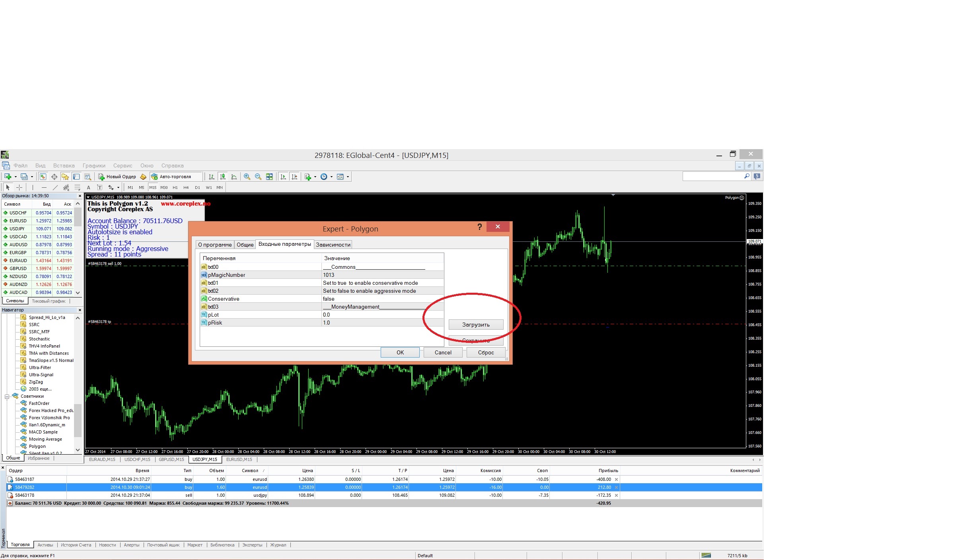Zoom in the chart

247,177
